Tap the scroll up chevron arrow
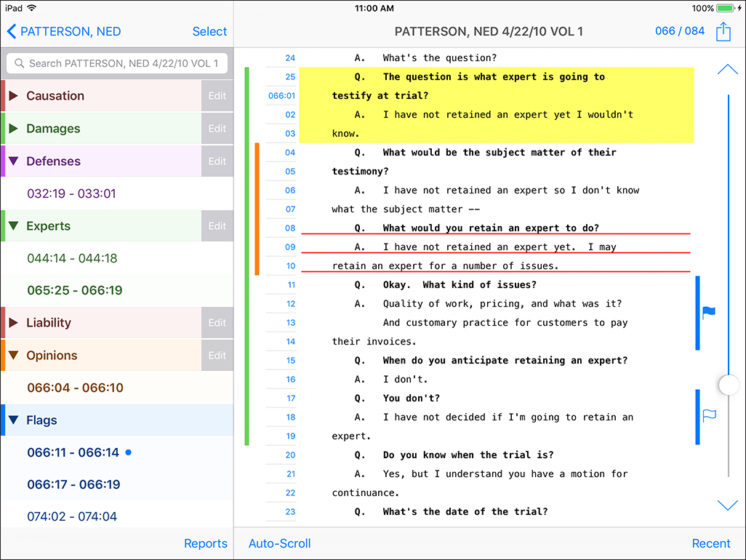This screenshot has width=746, height=560. point(727,70)
